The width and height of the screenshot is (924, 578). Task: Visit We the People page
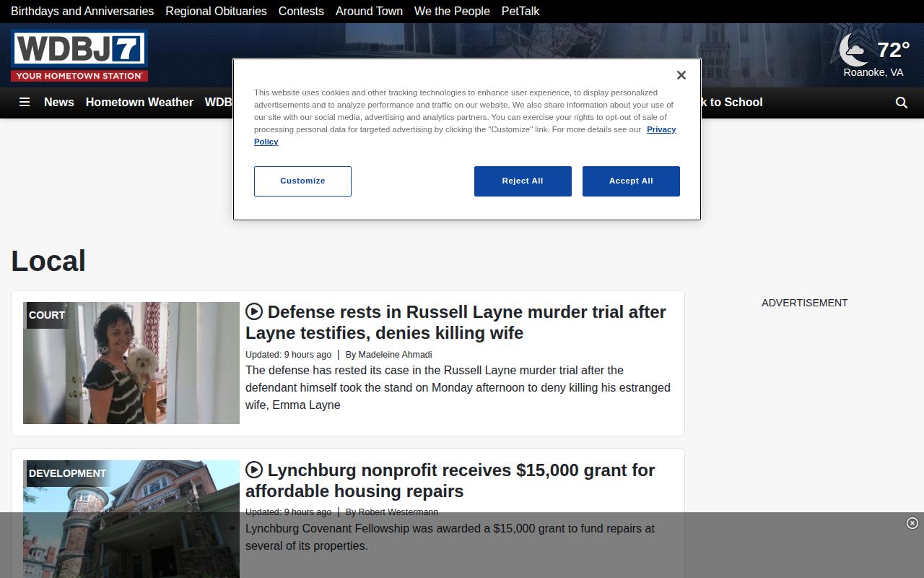click(452, 11)
